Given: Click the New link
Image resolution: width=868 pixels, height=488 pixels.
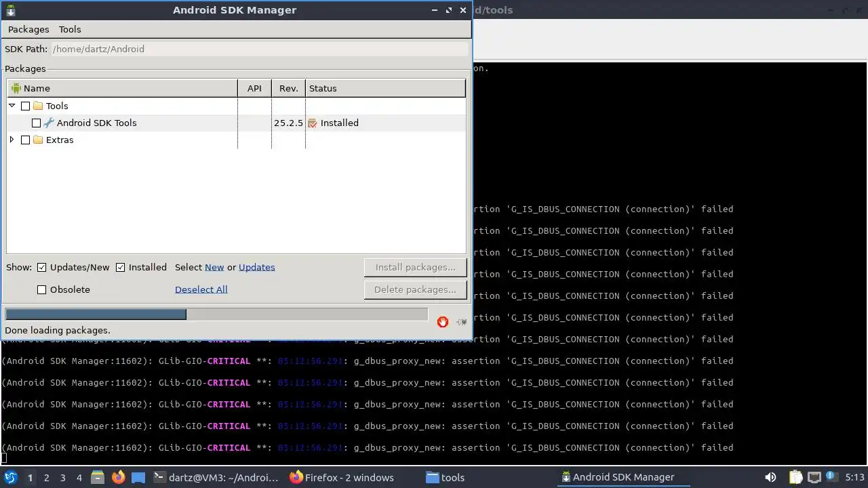Looking at the screenshot, I should [x=214, y=267].
